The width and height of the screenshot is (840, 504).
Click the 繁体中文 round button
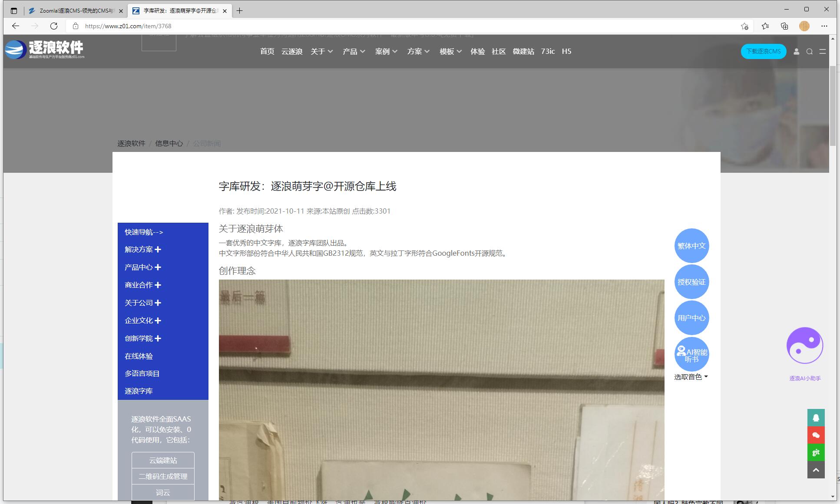691,246
